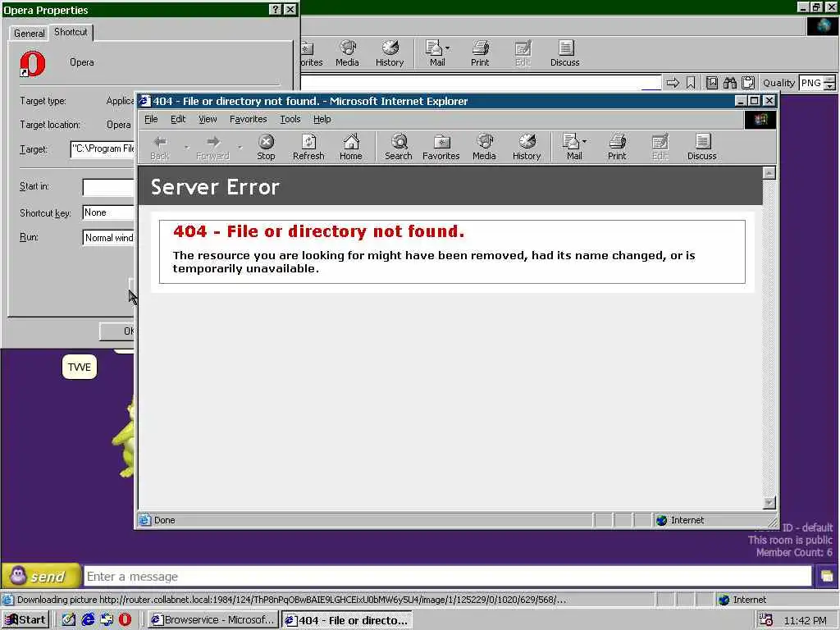The image size is (840, 630).
Task: Click the Start in field in Opera Properties
Action: coord(109,187)
